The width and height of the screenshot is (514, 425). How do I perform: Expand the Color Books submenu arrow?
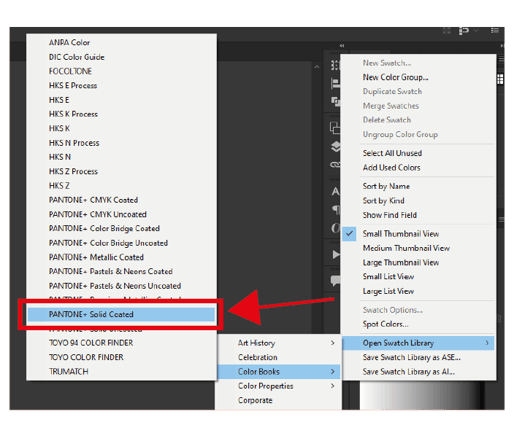tap(332, 371)
